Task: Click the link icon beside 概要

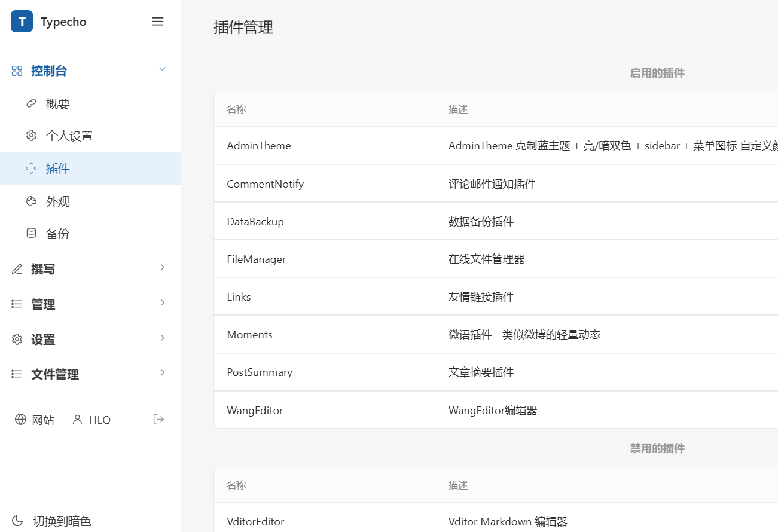Action: tap(32, 103)
